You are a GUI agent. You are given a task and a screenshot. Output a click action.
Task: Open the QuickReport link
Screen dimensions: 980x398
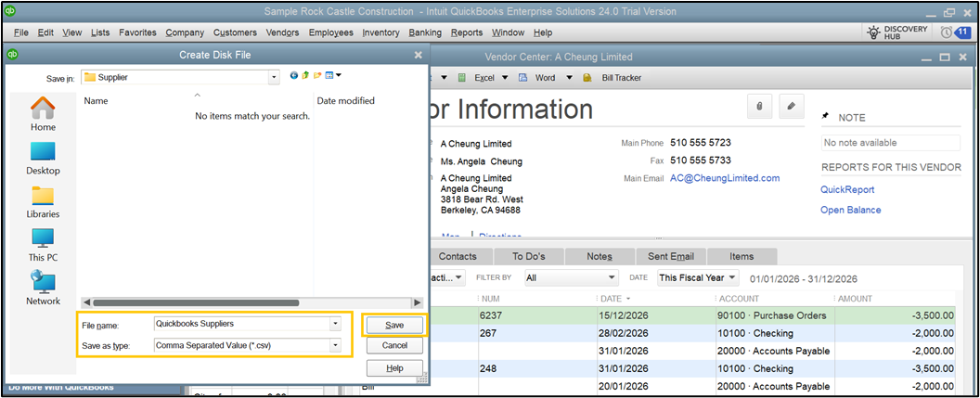pos(847,189)
